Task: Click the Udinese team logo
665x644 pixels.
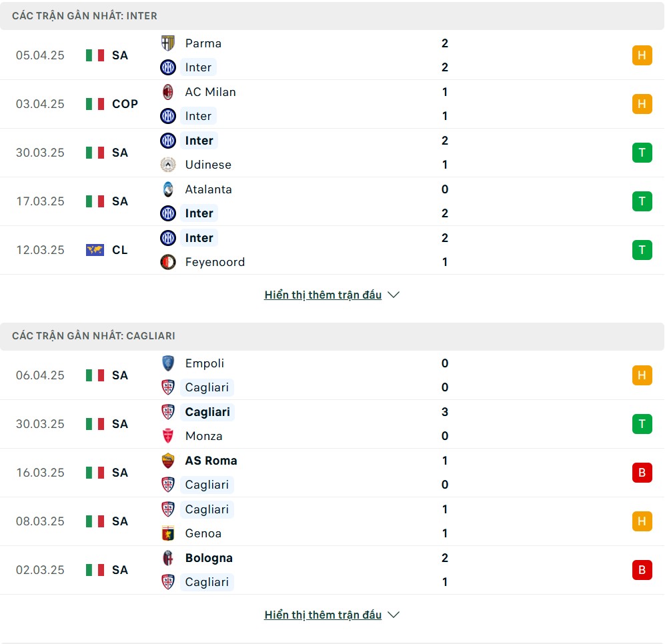Action: (168, 165)
